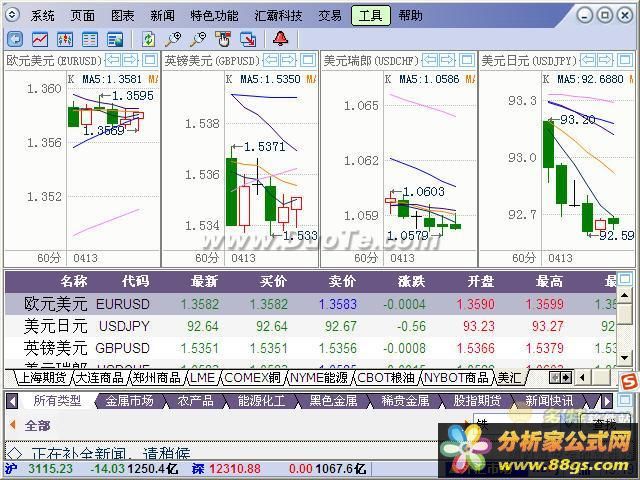Image resolution: width=640 pixels, height=480 pixels.
Task: Switch to the 美汇 market tab
Action: 509,378
